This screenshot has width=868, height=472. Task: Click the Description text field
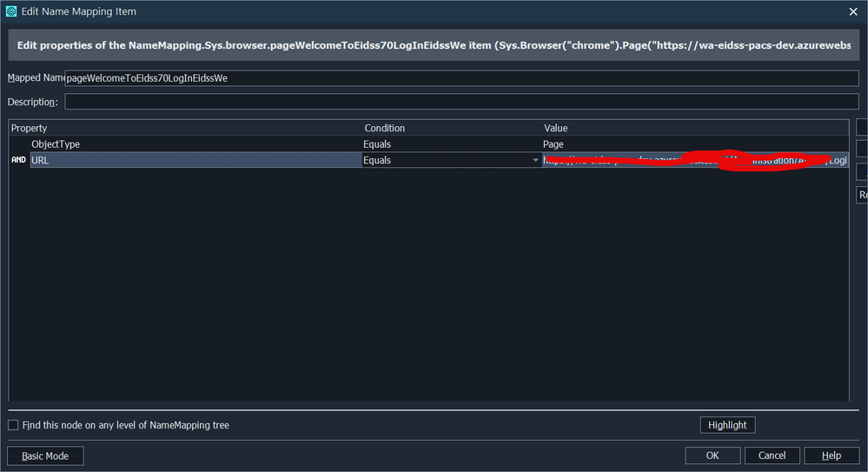(x=461, y=102)
